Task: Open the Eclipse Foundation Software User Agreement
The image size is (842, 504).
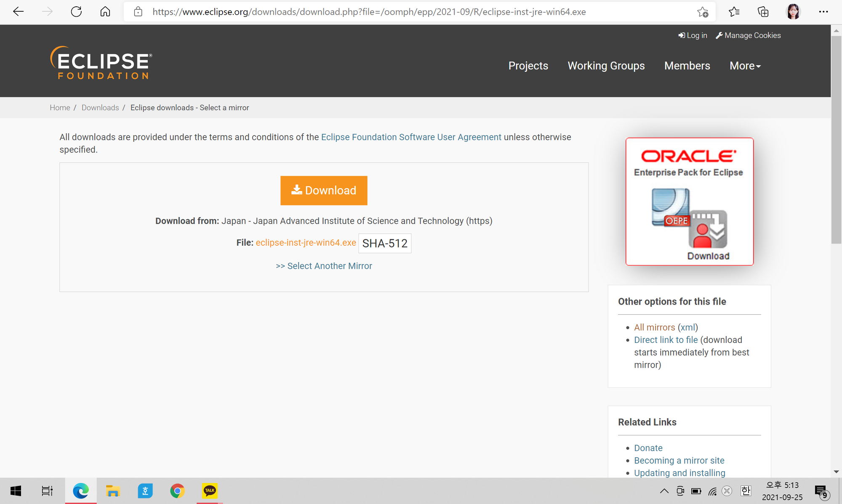Action: pyautogui.click(x=411, y=137)
